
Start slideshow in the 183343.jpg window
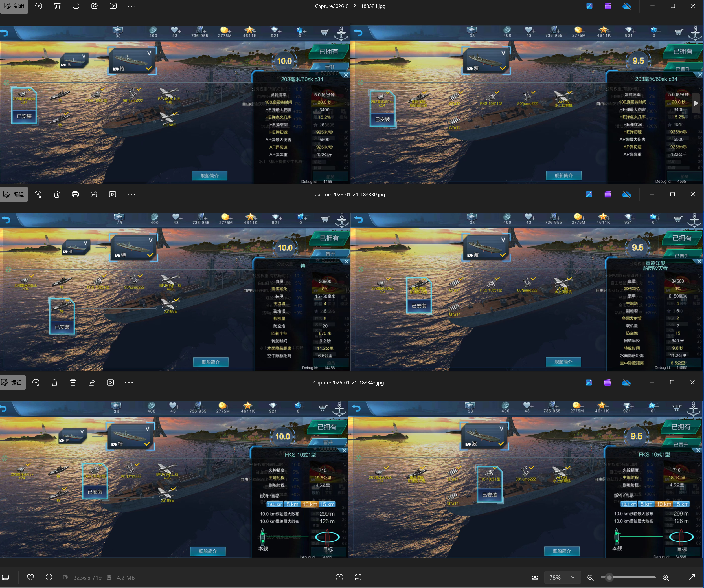pyautogui.click(x=110, y=382)
